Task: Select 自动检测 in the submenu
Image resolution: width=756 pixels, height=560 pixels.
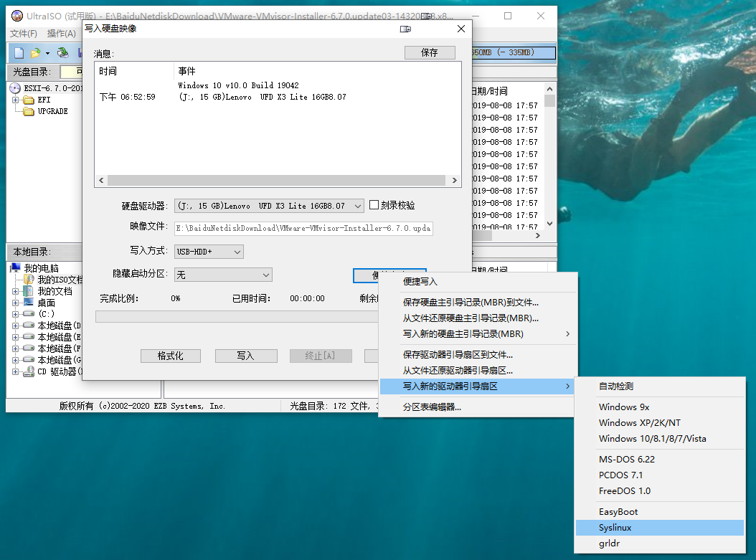Action: pyautogui.click(x=660, y=386)
